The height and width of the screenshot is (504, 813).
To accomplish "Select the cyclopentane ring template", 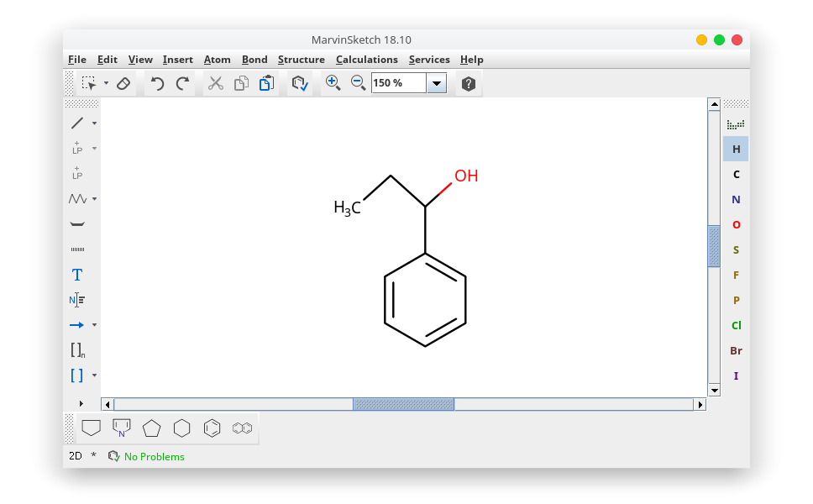I will pyautogui.click(x=151, y=428).
